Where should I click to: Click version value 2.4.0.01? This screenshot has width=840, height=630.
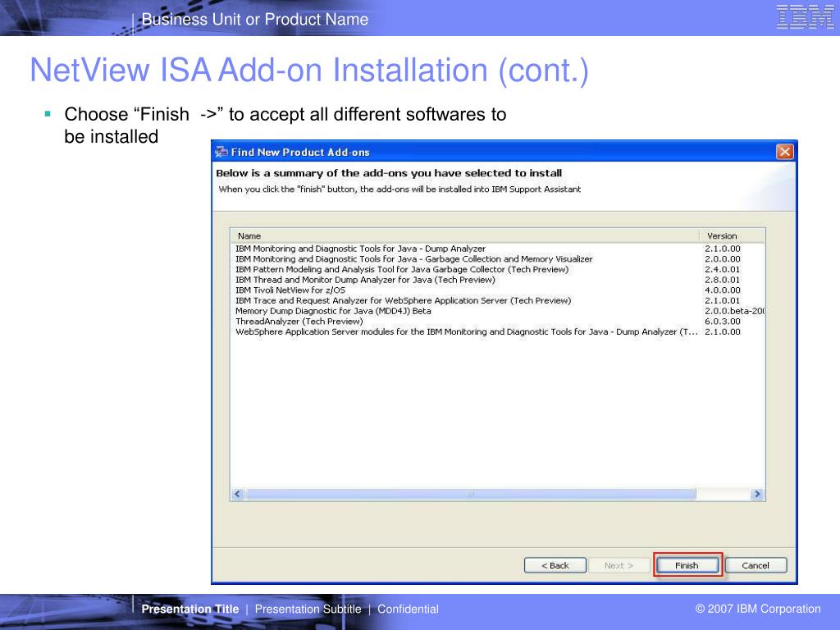(x=722, y=269)
